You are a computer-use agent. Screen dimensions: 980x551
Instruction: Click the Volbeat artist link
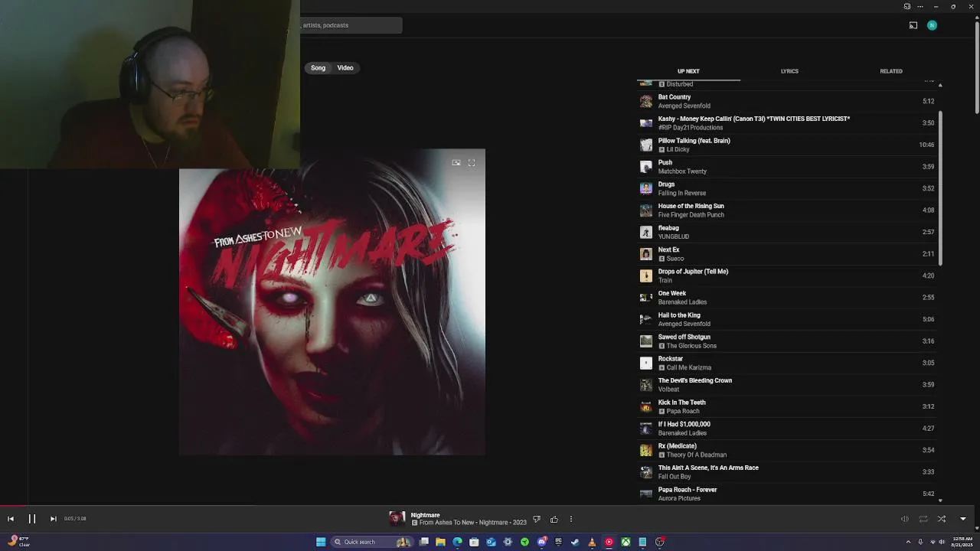click(x=668, y=390)
